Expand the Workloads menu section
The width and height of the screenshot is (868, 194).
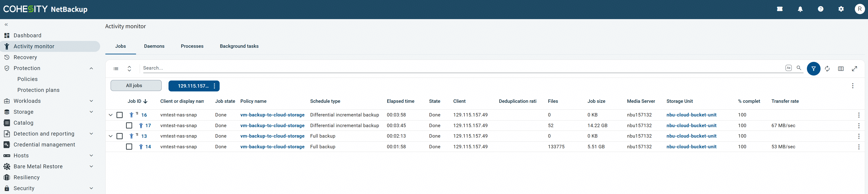(91, 101)
